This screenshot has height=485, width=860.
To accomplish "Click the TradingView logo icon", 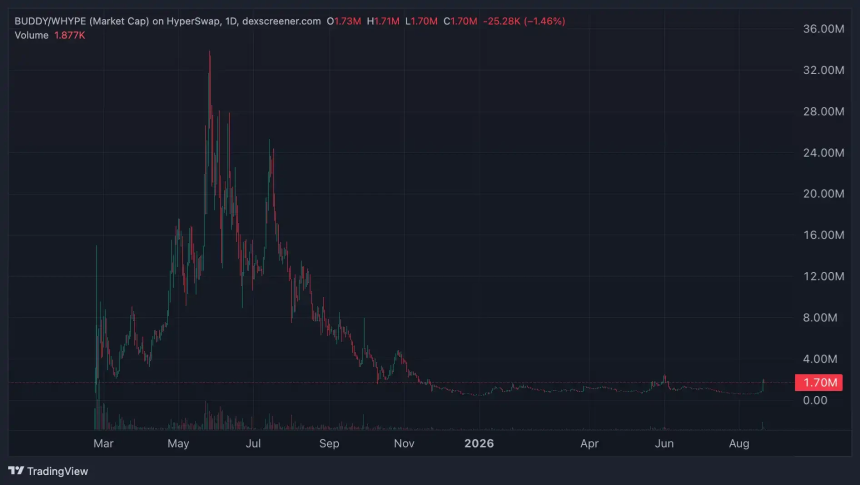I will [x=16, y=471].
